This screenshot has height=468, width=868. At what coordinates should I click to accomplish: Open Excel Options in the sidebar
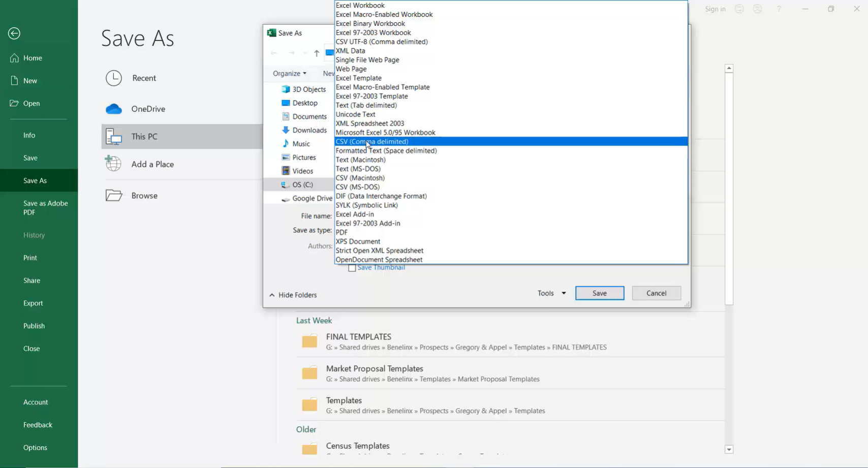pos(39,448)
